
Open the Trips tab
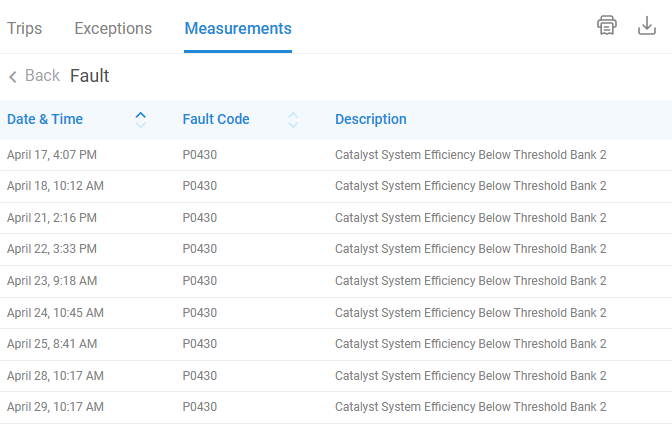click(24, 28)
